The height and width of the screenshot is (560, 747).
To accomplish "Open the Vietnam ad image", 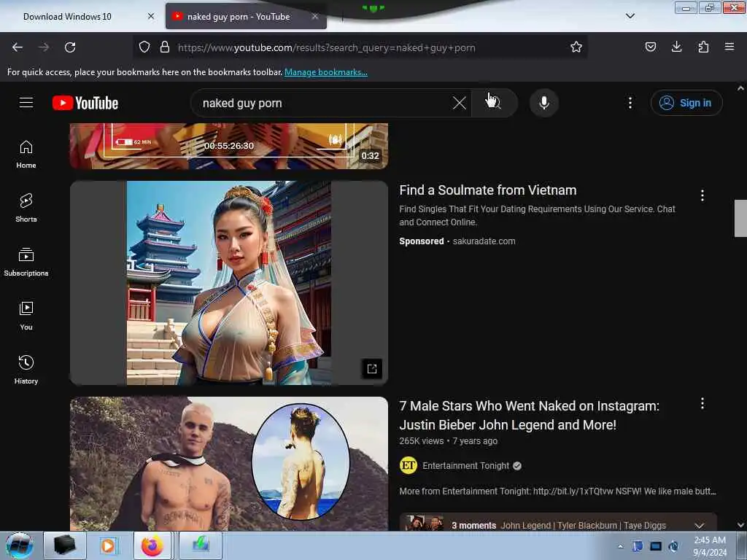I will pyautogui.click(x=229, y=283).
